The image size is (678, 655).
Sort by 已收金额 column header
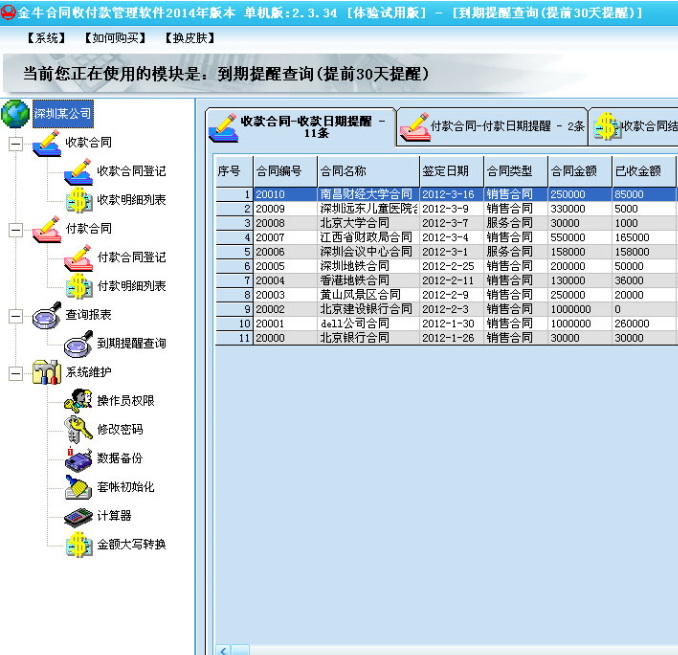[644, 171]
